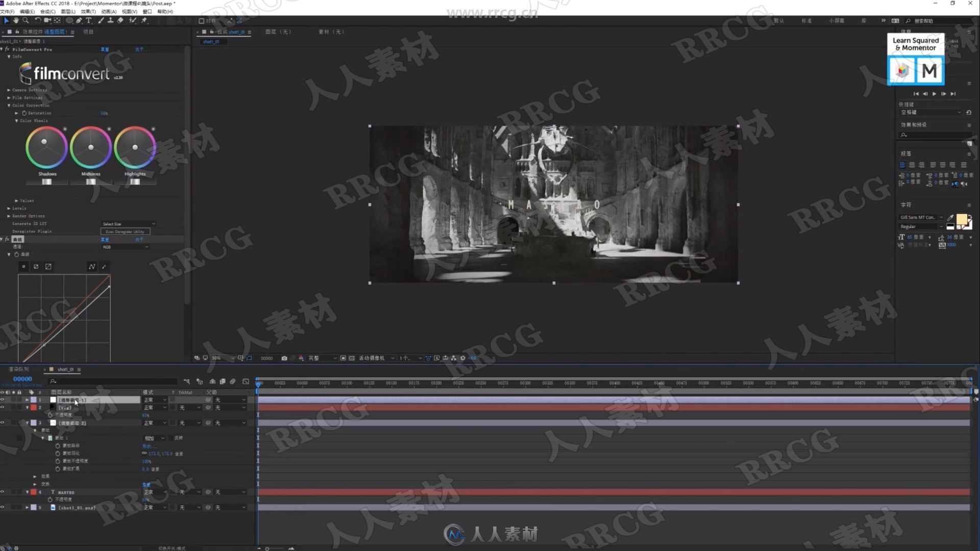The image size is (980, 551).
Task: Select the Brush tool
Action: point(101,20)
